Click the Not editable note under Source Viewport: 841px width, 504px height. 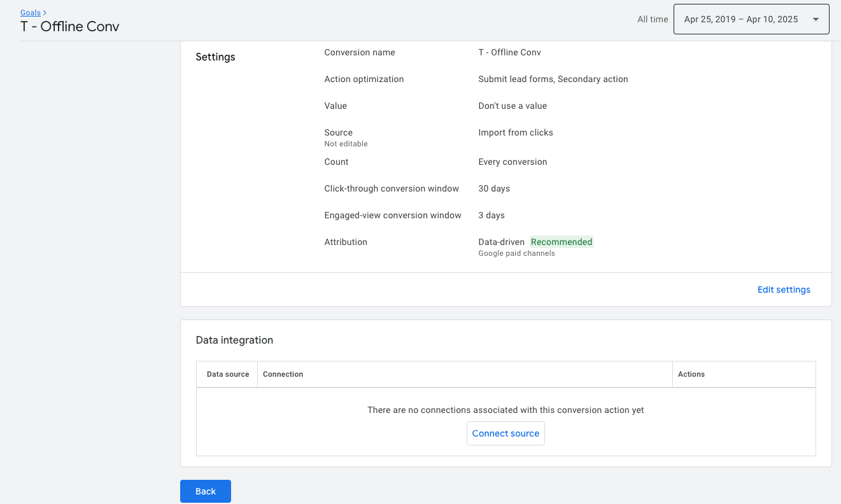[346, 144]
